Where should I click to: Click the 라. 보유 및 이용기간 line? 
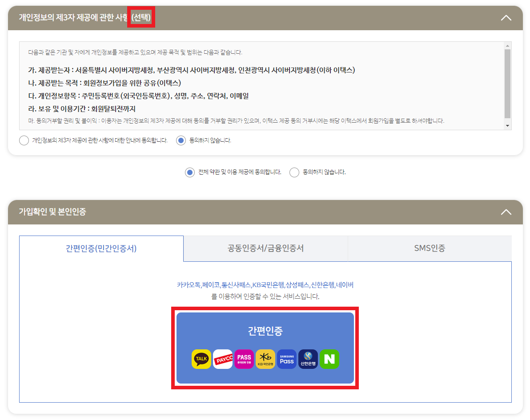(82, 109)
